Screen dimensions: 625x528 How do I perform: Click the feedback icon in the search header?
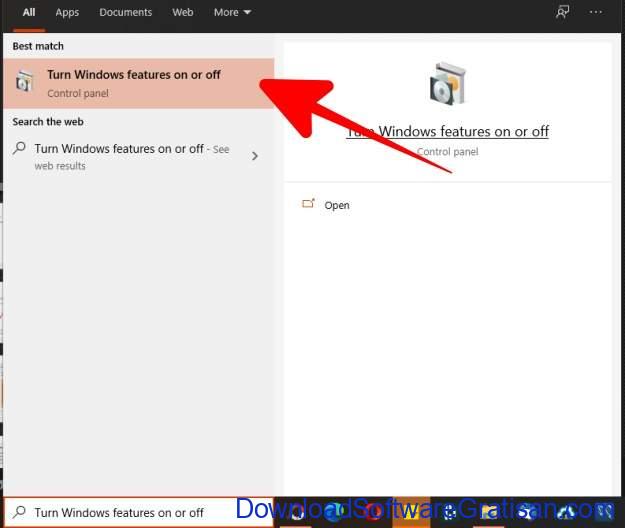point(562,12)
